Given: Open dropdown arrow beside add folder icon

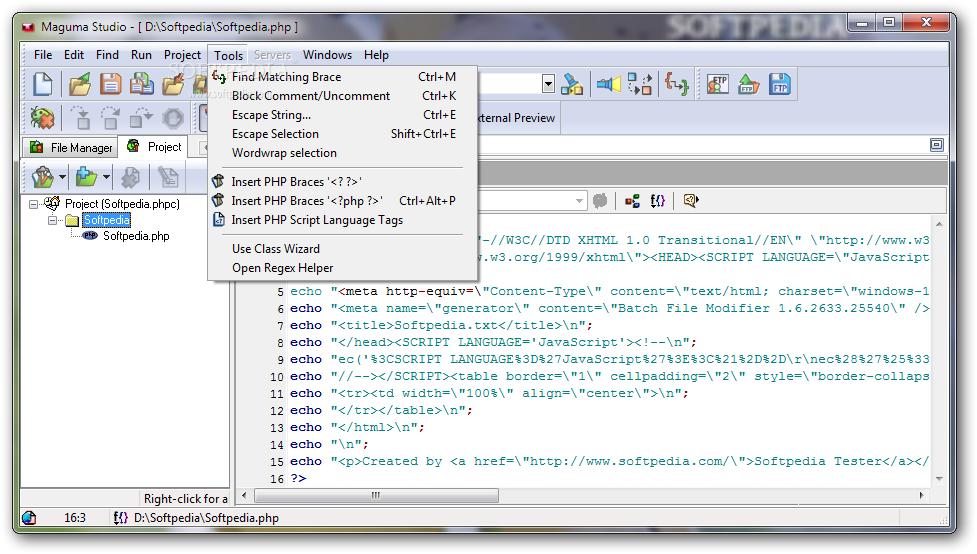Looking at the screenshot, I should coord(107,178).
